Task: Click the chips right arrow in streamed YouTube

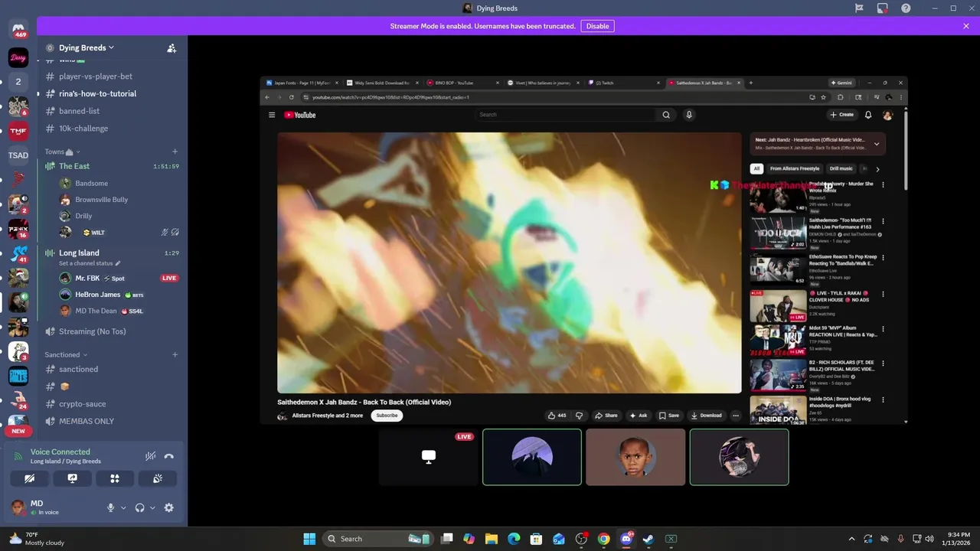Action: pyautogui.click(x=877, y=168)
